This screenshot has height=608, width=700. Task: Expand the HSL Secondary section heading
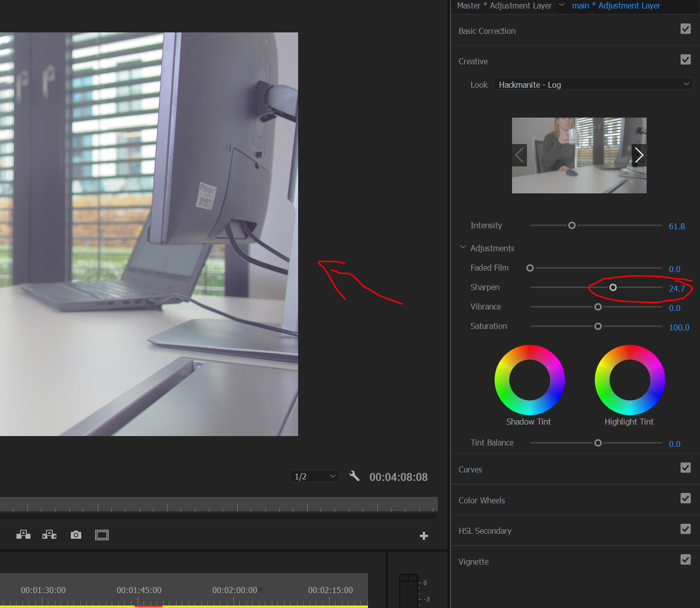(485, 531)
